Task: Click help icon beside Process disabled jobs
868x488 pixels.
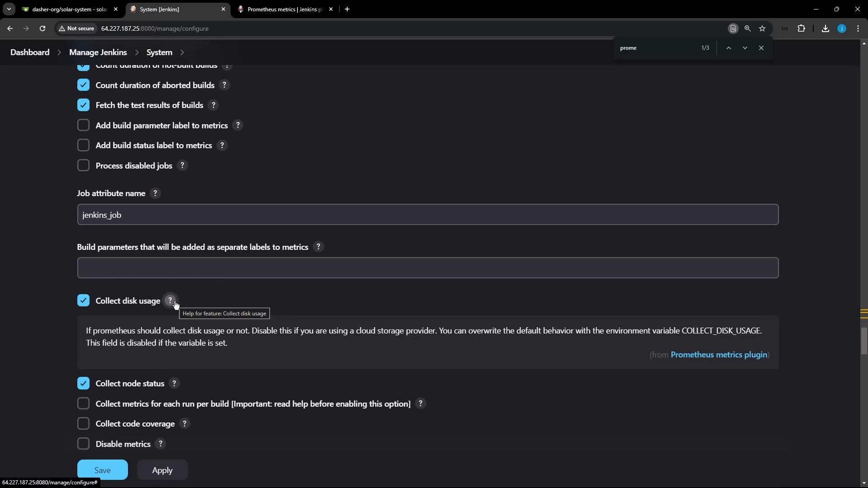Action: click(182, 166)
